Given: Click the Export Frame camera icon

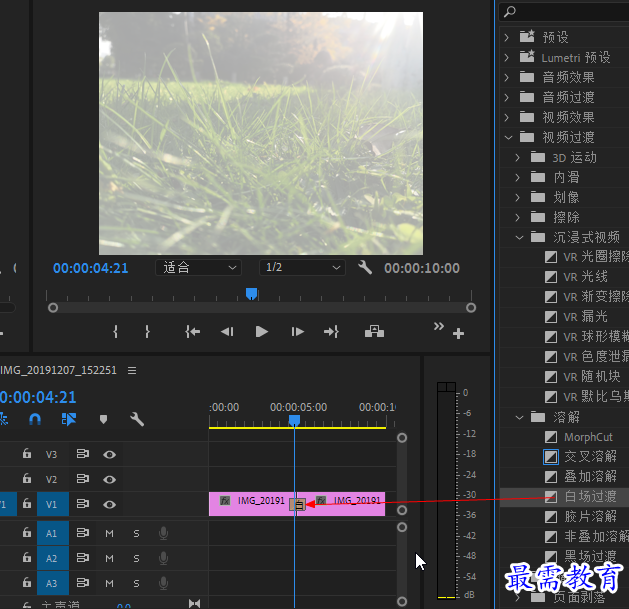Looking at the screenshot, I should click(374, 331).
